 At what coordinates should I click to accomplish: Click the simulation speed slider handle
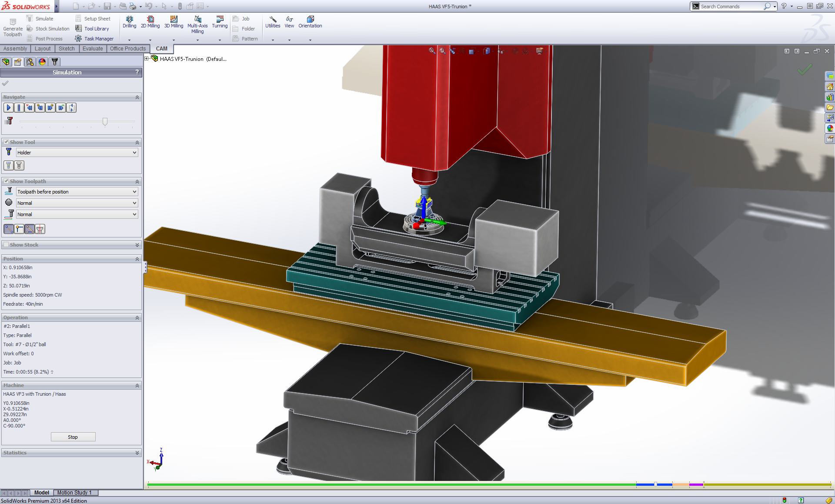click(105, 122)
